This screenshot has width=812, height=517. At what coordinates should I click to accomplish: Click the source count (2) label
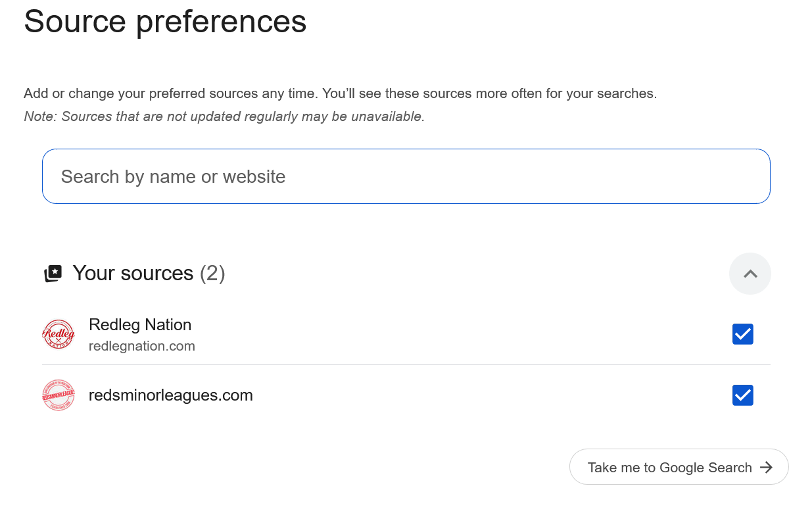pyautogui.click(x=212, y=273)
